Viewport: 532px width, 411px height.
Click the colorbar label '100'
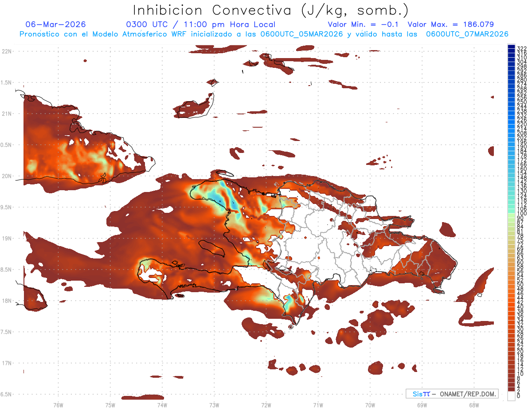522,214
